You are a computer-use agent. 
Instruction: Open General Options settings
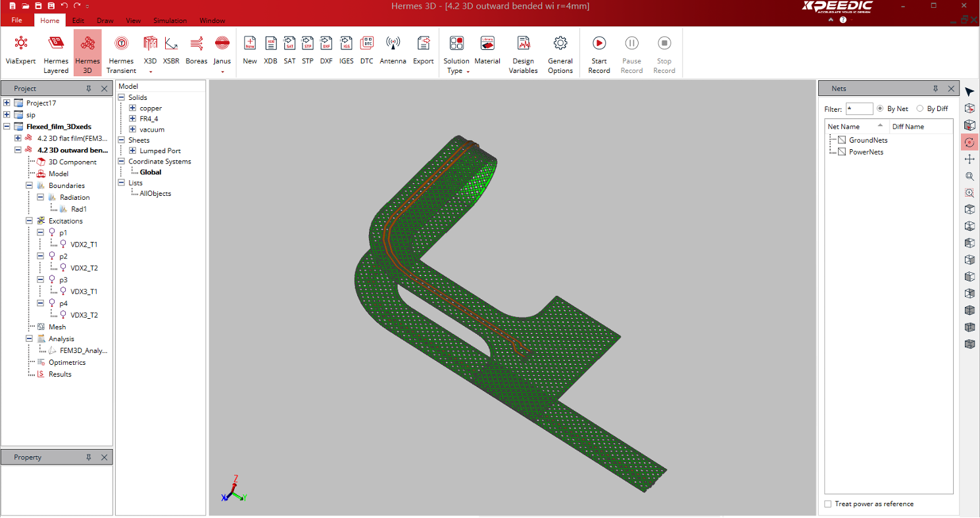[560, 51]
